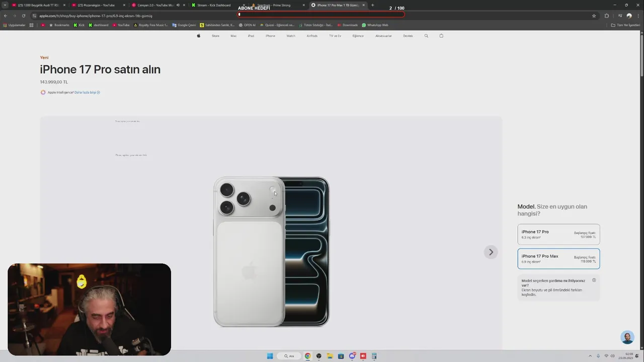
Task: Show hidden system tray icons
Action: (x=590, y=356)
